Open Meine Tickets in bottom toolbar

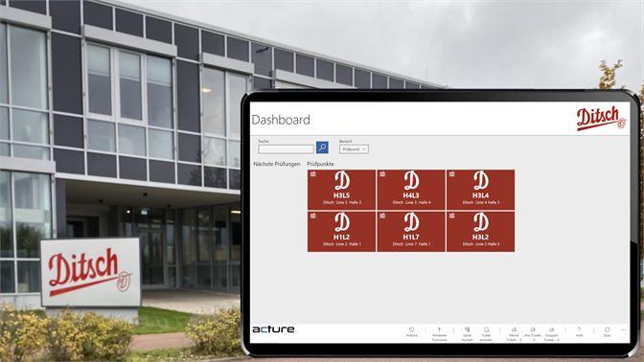coord(514,334)
